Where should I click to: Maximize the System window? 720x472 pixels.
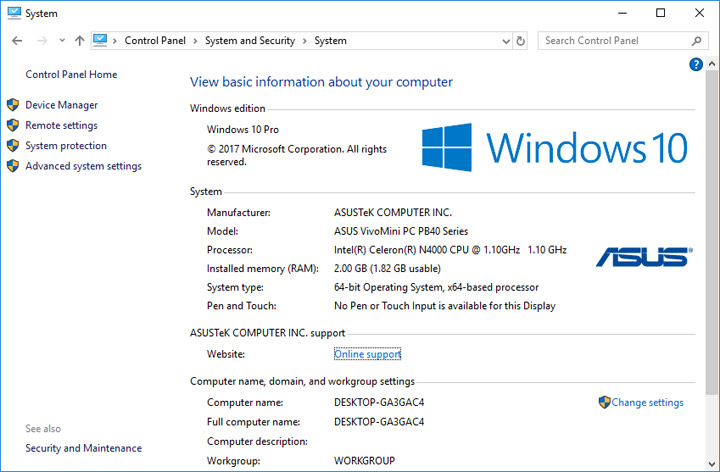[660, 13]
